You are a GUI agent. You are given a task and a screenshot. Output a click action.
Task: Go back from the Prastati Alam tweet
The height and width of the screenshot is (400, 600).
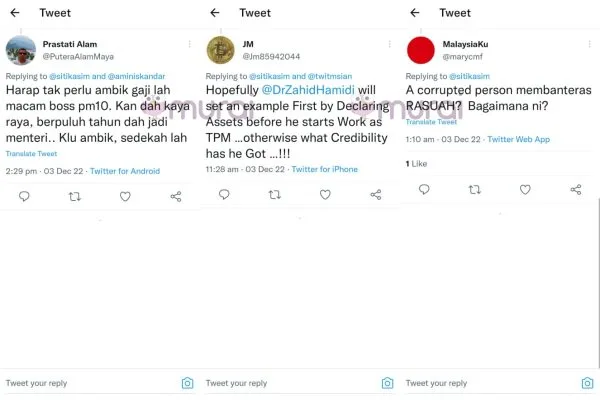(15, 13)
